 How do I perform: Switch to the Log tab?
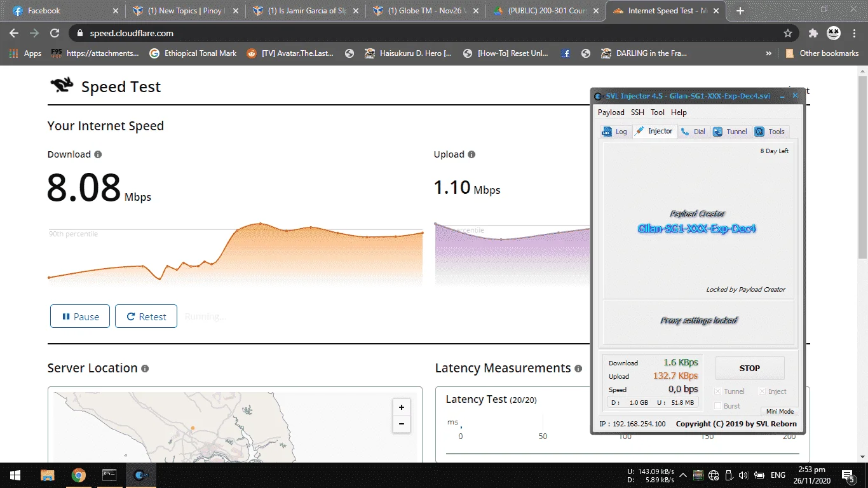[x=615, y=132]
